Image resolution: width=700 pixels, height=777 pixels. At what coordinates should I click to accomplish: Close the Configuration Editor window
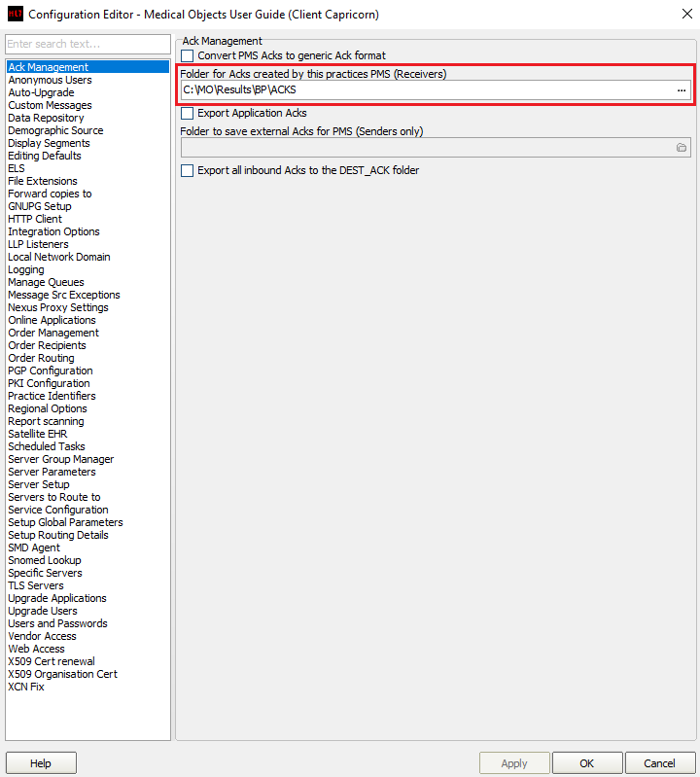click(687, 14)
